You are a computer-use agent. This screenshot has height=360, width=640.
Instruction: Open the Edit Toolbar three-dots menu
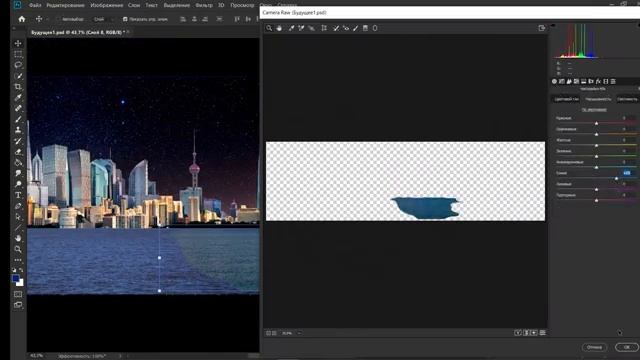(18, 260)
